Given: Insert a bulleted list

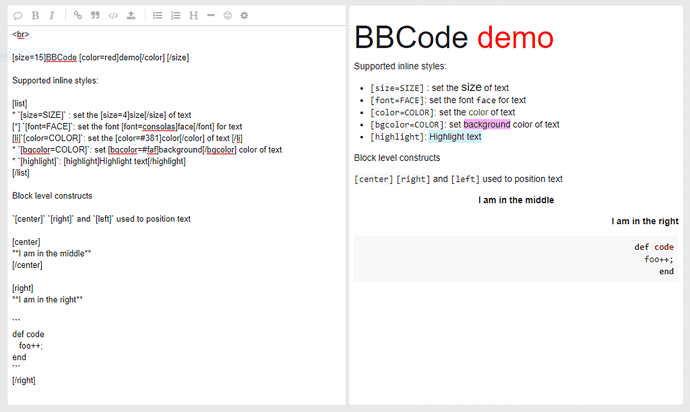Looking at the screenshot, I should pos(158,15).
